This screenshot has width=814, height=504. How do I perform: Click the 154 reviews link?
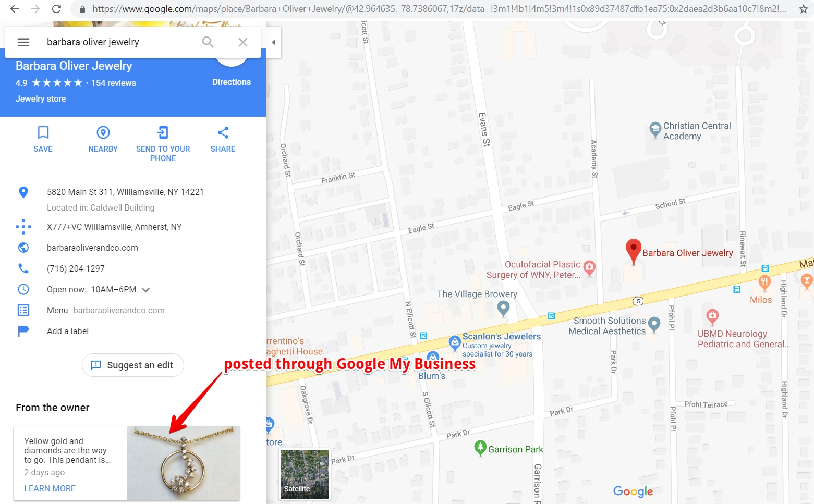114,83
